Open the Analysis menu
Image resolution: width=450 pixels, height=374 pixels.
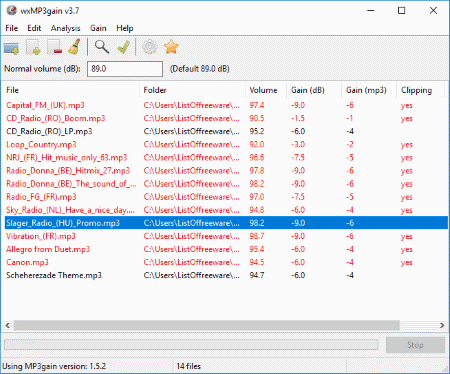[x=65, y=28]
